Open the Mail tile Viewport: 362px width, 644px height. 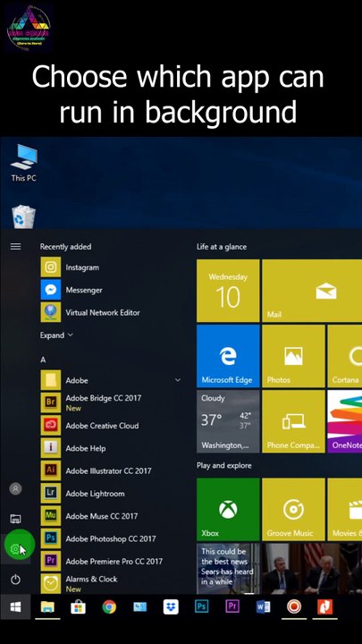click(x=312, y=291)
